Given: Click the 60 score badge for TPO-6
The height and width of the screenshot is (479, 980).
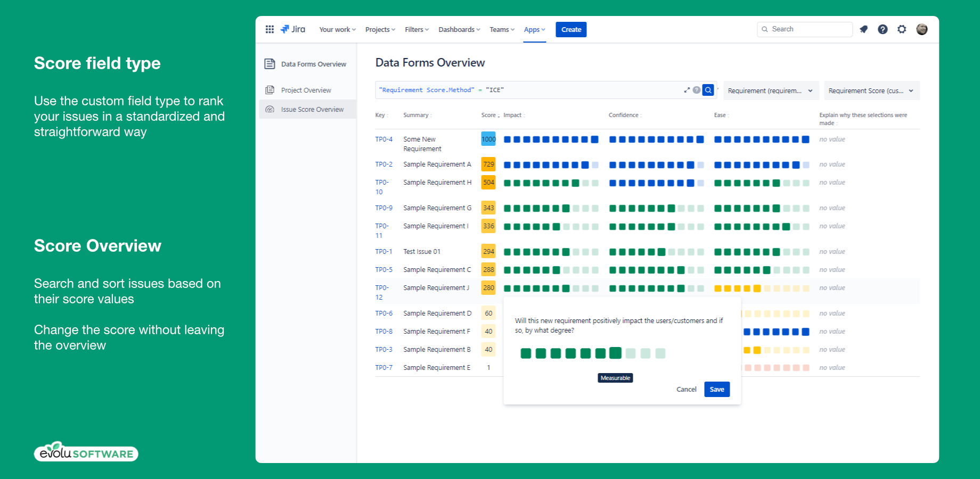Looking at the screenshot, I should click(488, 313).
